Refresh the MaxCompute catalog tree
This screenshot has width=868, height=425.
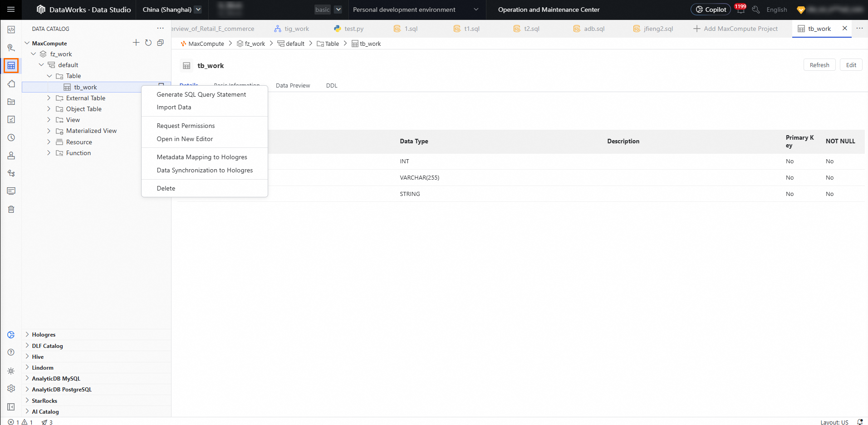coord(148,43)
